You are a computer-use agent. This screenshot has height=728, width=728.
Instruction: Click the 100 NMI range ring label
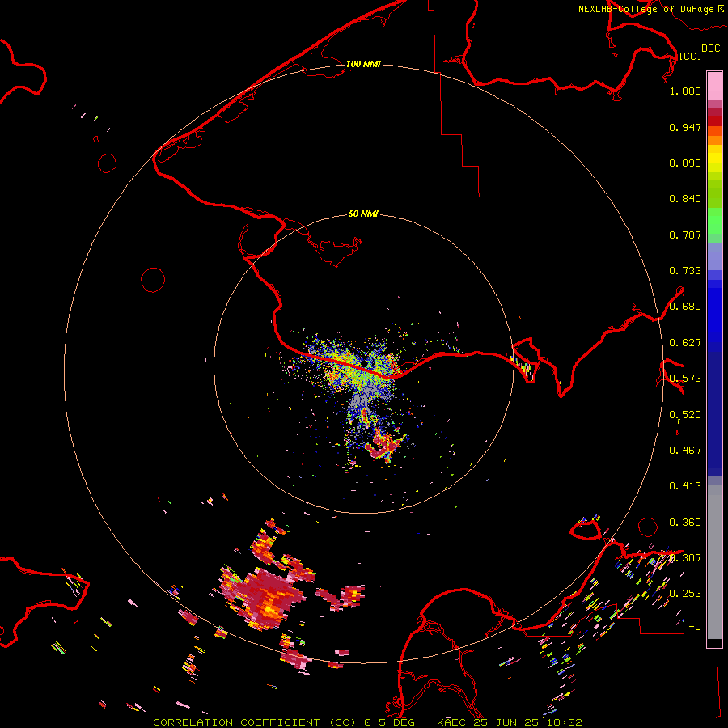[363, 64]
